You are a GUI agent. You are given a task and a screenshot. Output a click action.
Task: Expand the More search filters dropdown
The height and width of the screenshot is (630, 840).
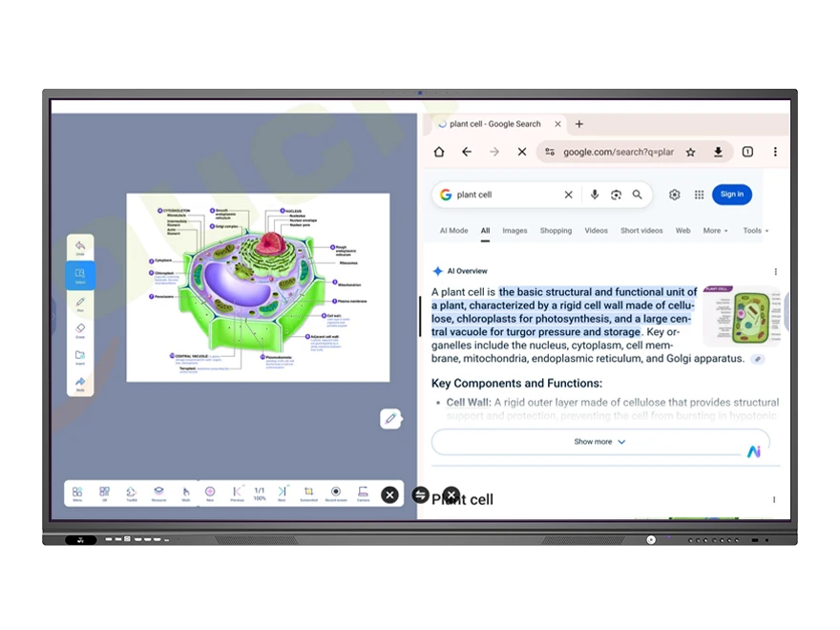(715, 231)
